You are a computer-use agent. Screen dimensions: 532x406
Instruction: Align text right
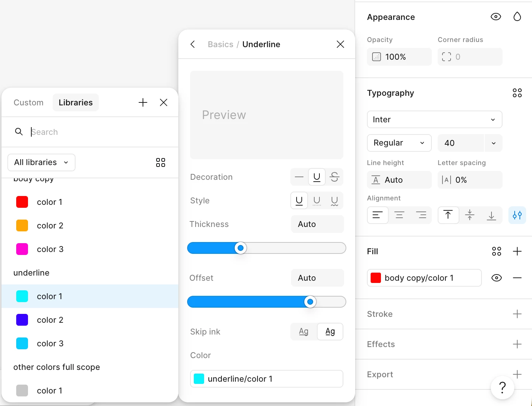(421, 215)
